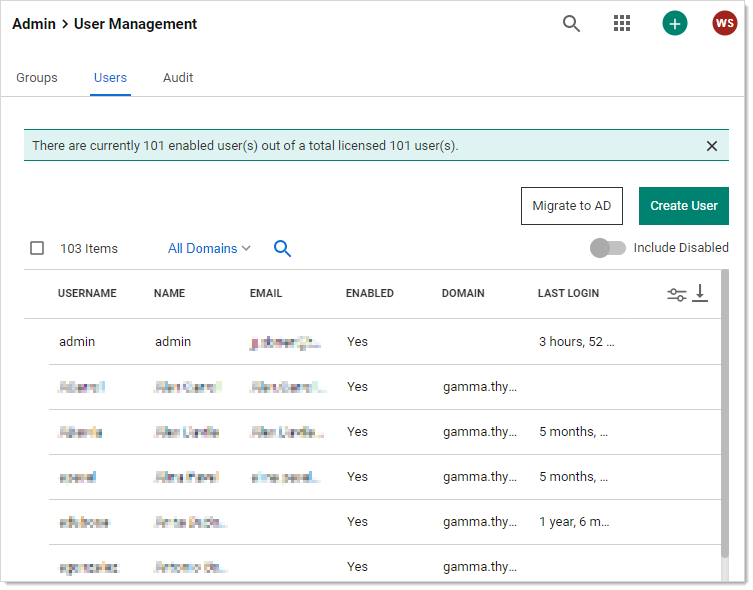Open the global search magnifier in header
This screenshot has height=590, width=753.
point(571,24)
